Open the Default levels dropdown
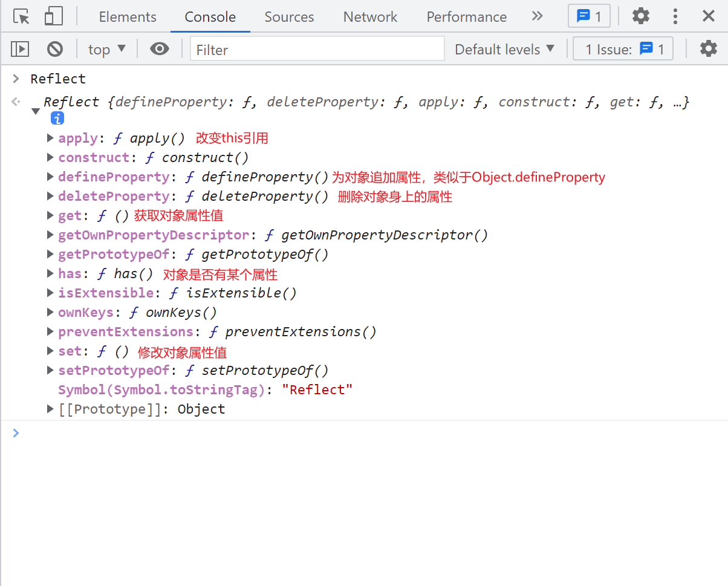The image size is (728, 586). 504,49
